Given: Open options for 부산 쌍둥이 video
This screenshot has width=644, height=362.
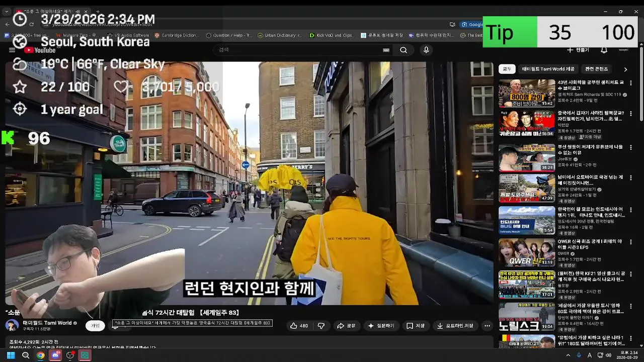Looking at the screenshot, I should (x=631, y=148).
